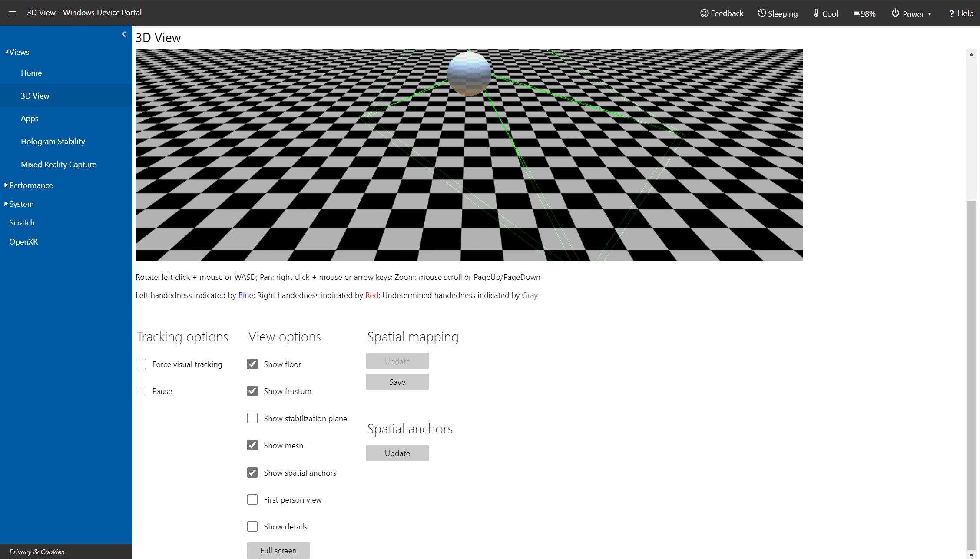980x559 pixels.
Task: Toggle the Show floor checkbox
Action: coord(253,363)
